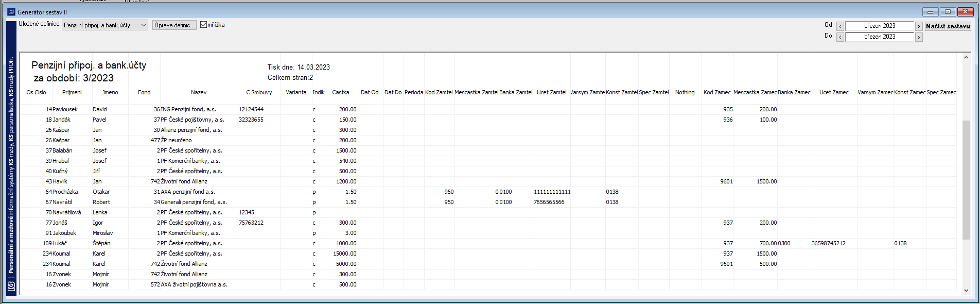Click the Úprava definic button
Viewport: 980px width, 304px height.
click(x=174, y=25)
